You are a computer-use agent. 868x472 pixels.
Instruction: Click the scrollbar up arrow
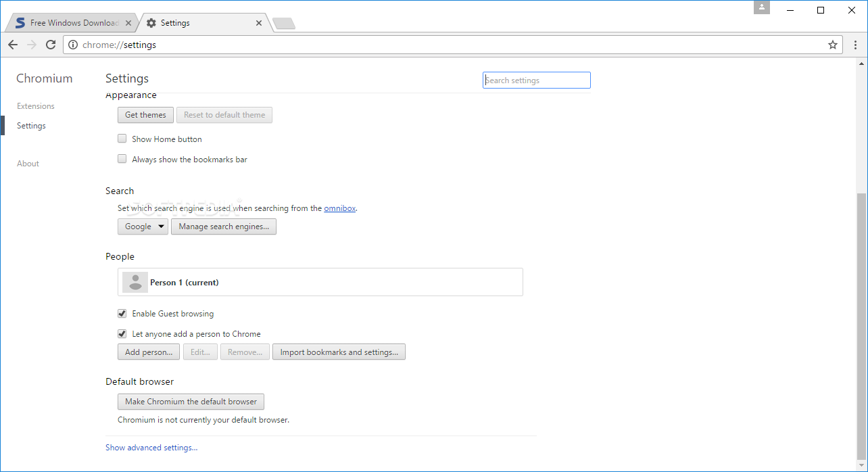point(861,63)
